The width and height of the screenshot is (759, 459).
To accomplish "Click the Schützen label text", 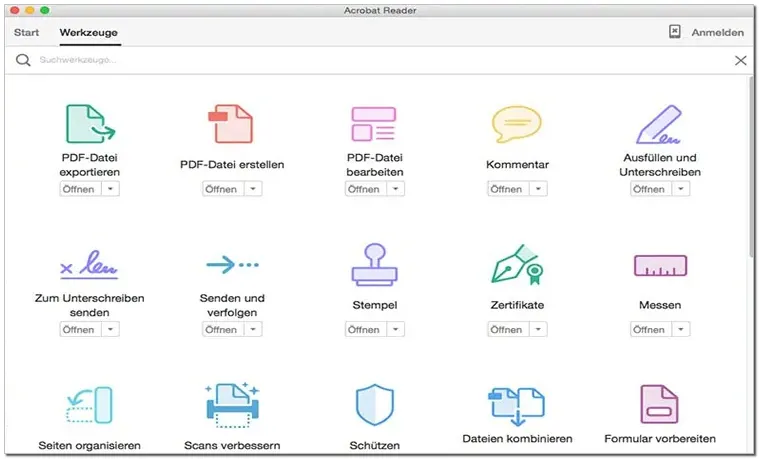I will coord(375,445).
